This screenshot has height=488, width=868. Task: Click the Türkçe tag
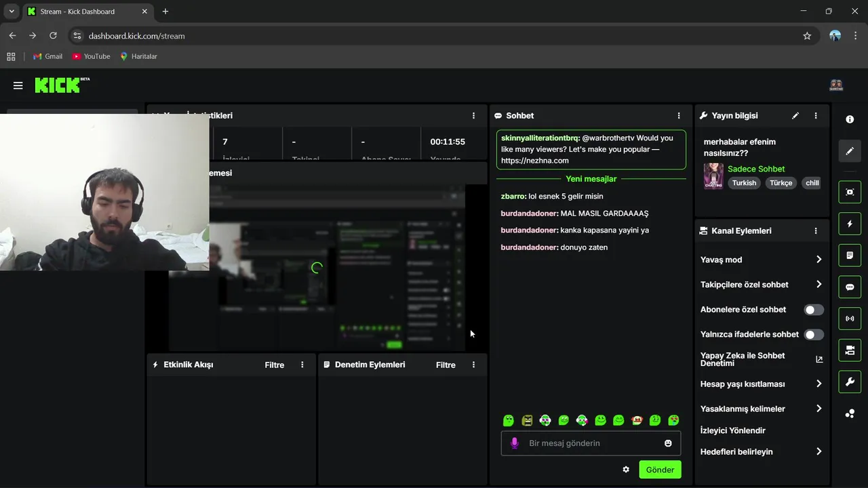[x=781, y=183]
